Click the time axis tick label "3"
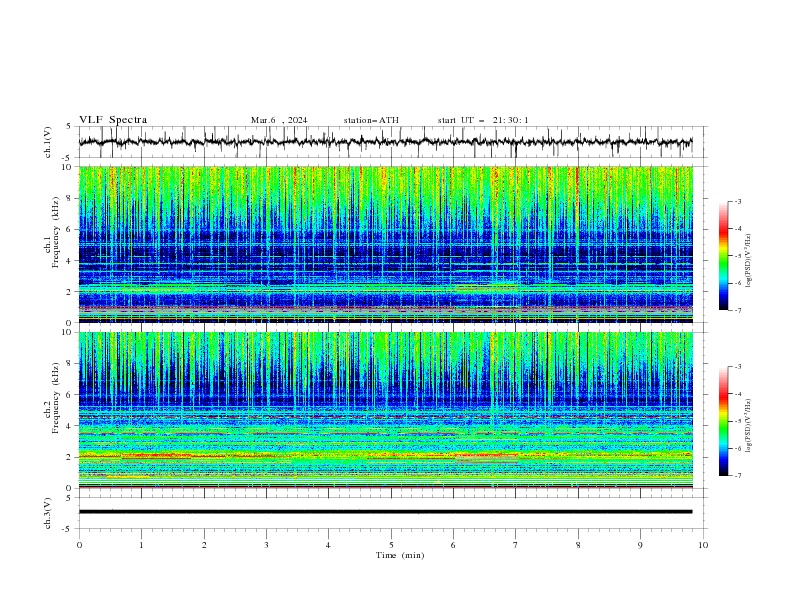 pyautogui.click(x=266, y=545)
